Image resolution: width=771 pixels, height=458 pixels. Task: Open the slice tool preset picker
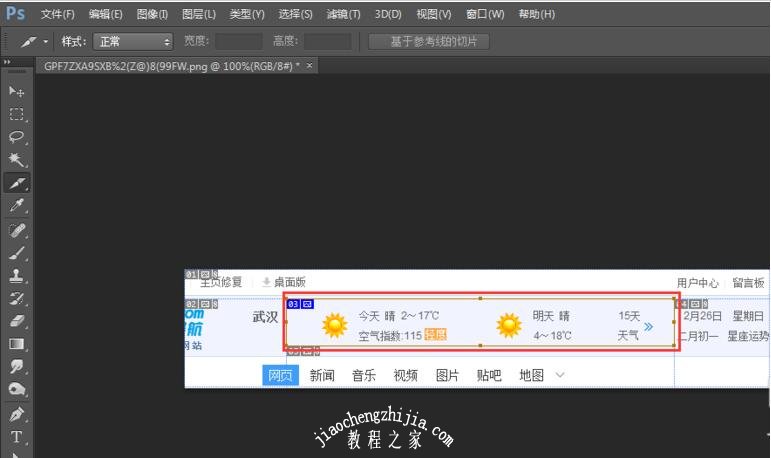45,42
